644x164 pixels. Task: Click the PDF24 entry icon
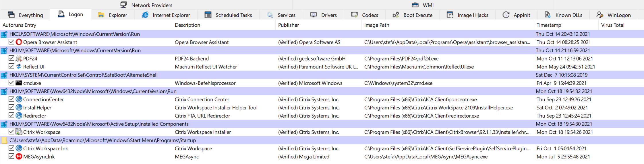point(19,58)
